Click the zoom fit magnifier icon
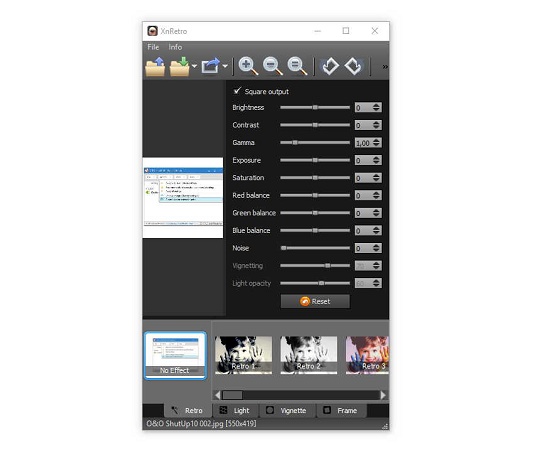 click(x=297, y=66)
